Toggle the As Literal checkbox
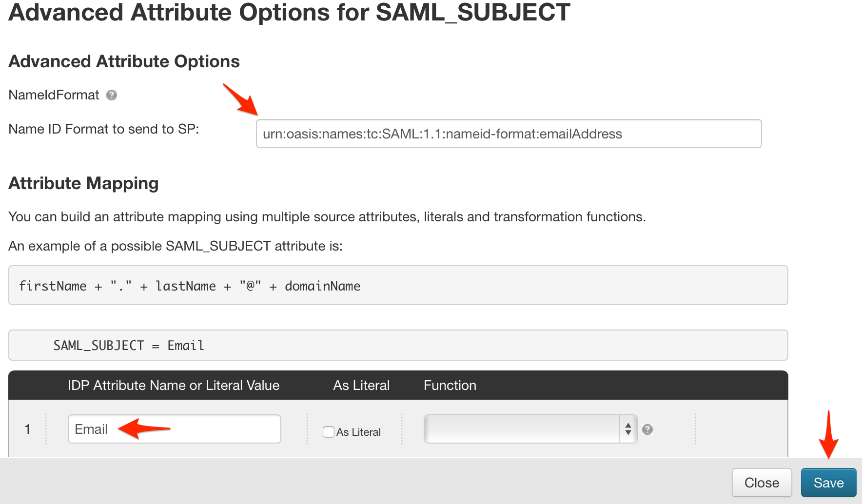The image size is (862, 504). coord(329,432)
